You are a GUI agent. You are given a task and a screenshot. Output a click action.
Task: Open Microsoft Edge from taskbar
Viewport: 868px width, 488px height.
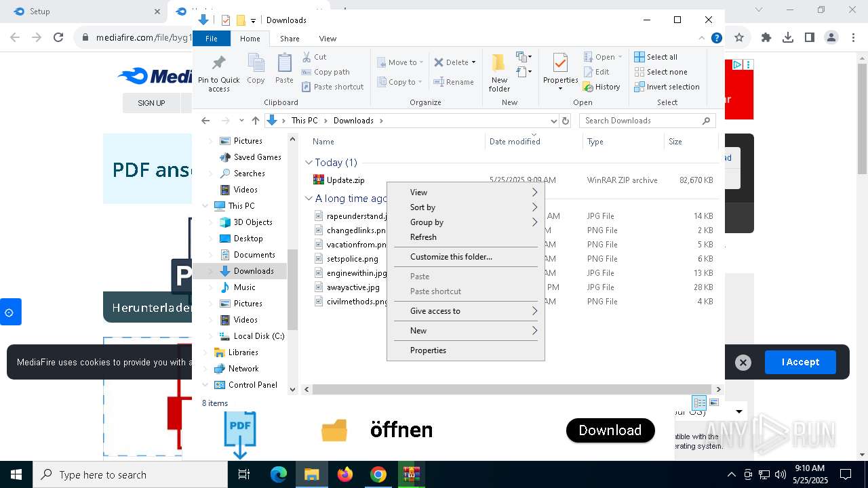279,474
